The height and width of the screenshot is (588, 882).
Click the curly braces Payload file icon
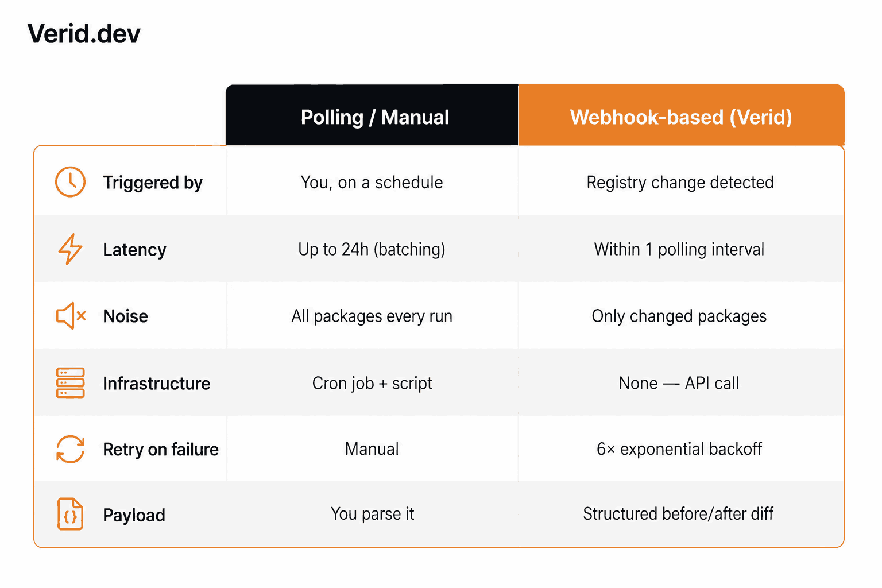click(x=71, y=514)
